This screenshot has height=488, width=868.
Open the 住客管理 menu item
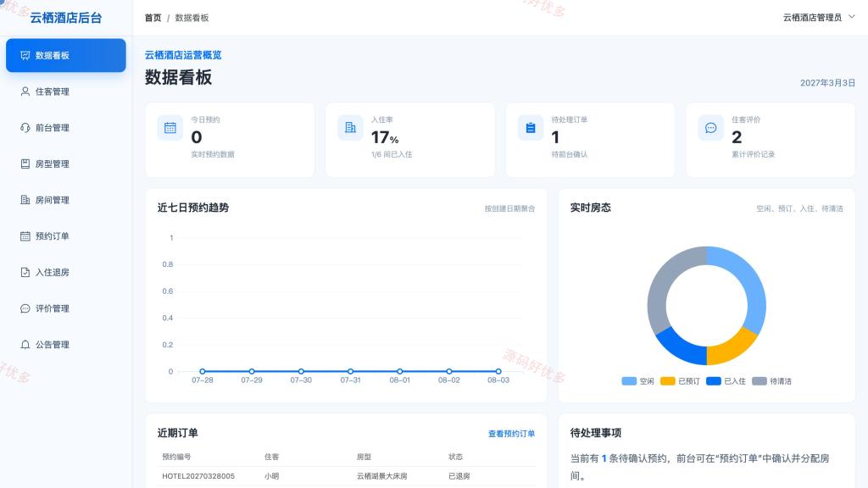pyautogui.click(x=66, y=91)
